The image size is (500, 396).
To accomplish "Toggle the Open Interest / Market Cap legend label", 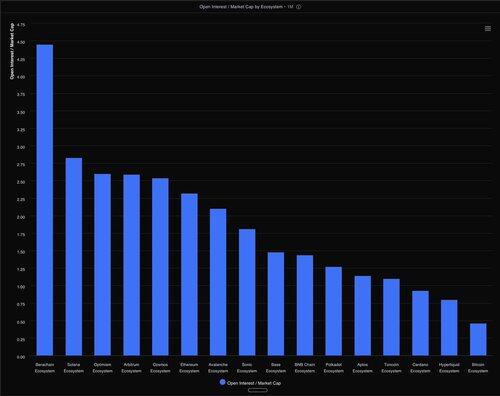I will click(x=254, y=383).
